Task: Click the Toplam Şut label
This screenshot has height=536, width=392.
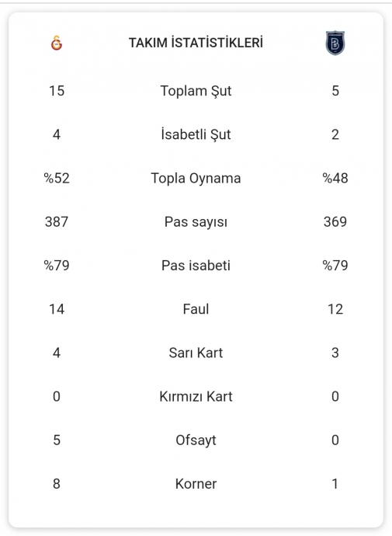Action: (x=196, y=91)
